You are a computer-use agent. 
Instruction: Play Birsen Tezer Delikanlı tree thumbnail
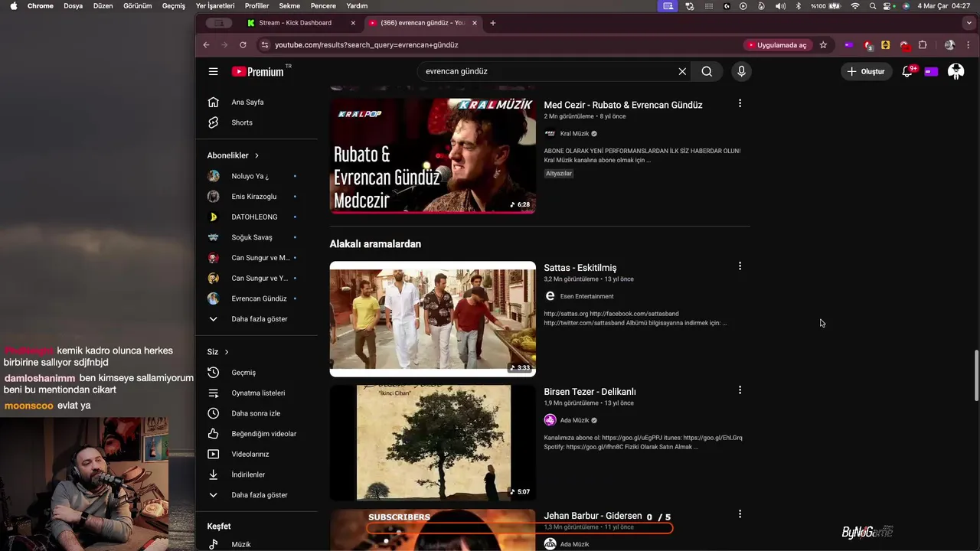coord(433,443)
